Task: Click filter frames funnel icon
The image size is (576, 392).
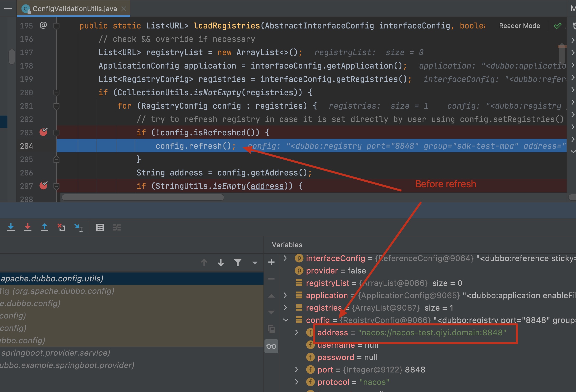Action: (237, 263)
